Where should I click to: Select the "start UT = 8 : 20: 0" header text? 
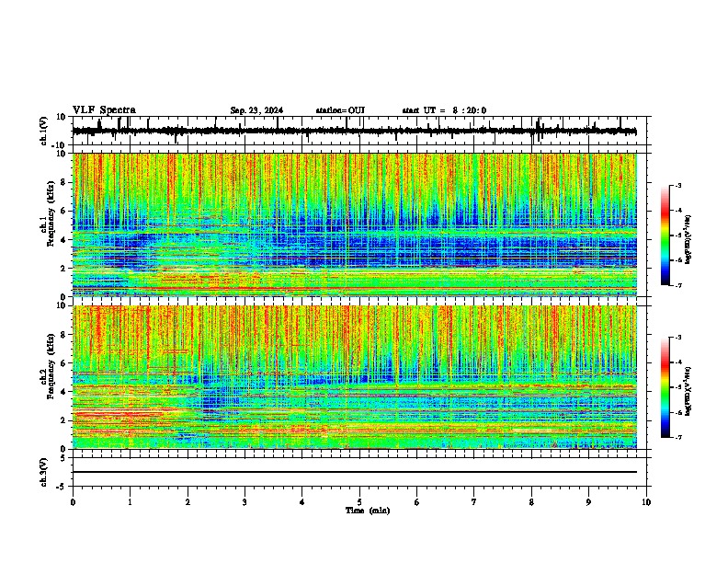coord(444,110)
